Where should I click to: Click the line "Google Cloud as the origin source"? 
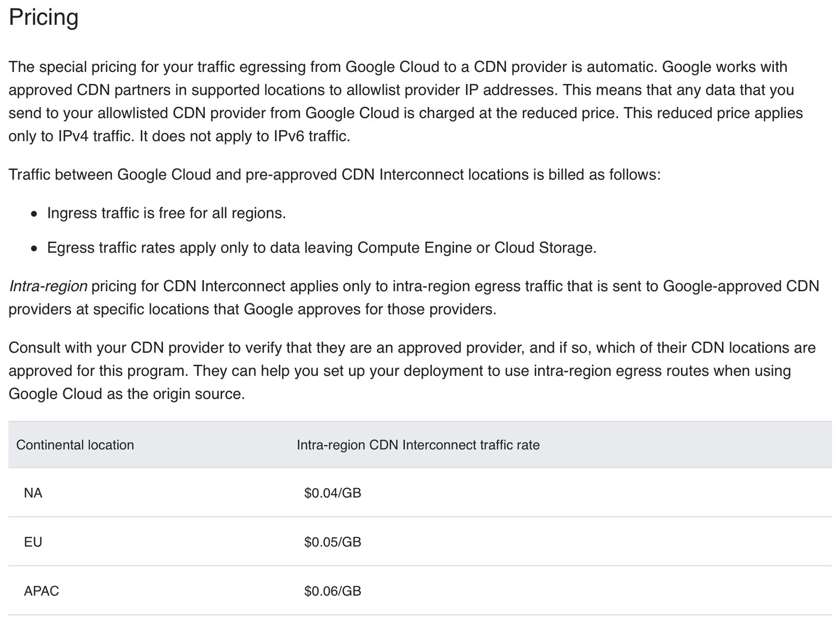coord(127,394)
